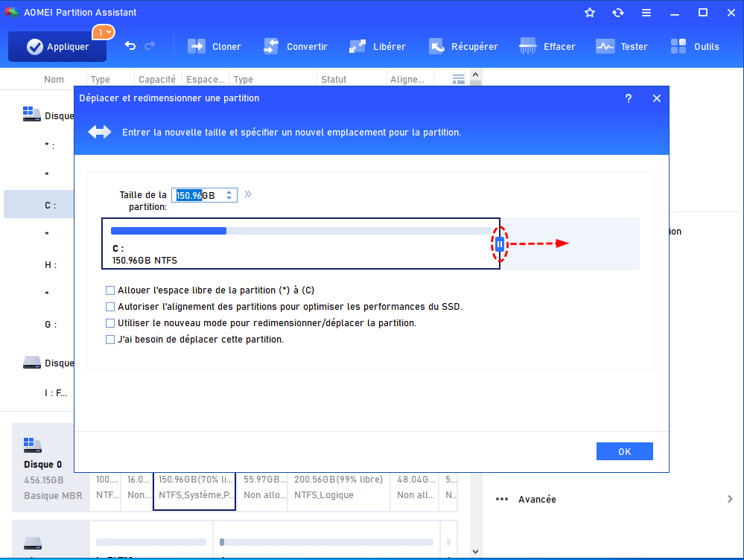
Task: Click the undo arrow icon
Action: tap(130, 45)
